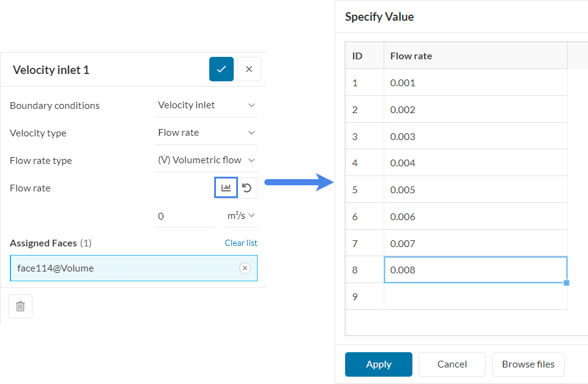Reset flow rate with the undo icon

point(247,188)
